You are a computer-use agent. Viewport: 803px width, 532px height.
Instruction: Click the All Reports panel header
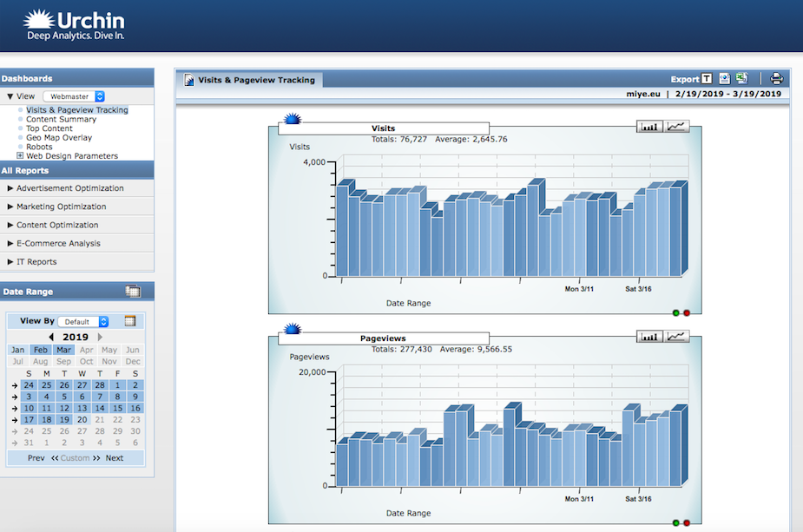click(76, 170)
